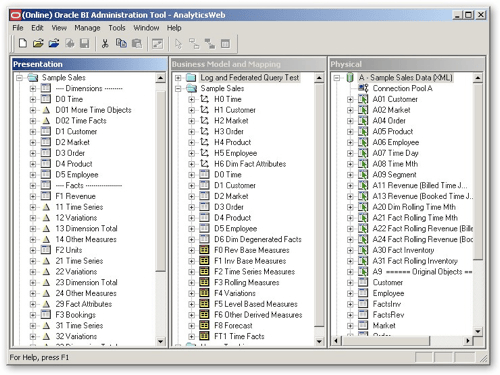The height and width of the screenshot is (375, 500).
Task: Click the A01 Customer alias table icon
Action: coord(363,99)
